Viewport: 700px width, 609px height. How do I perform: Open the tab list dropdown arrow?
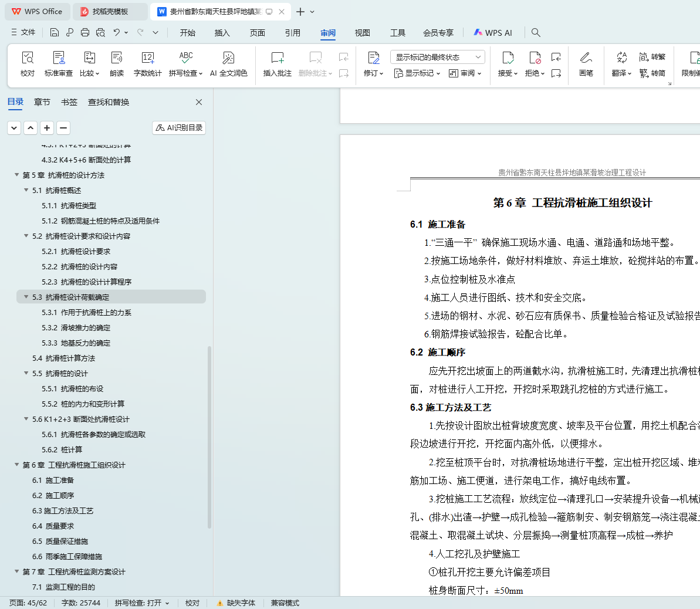click(x=312, y=12)
